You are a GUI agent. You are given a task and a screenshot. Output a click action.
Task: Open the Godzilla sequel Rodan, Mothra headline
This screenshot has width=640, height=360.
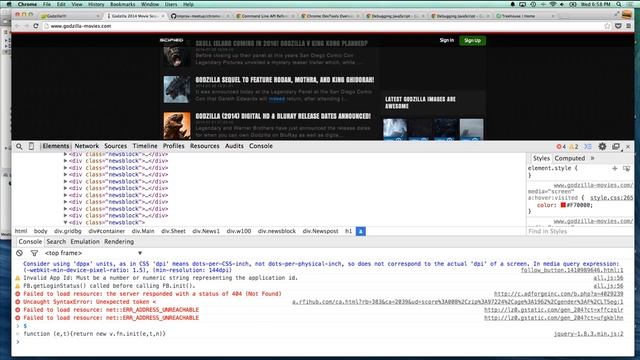click(284, 80)
